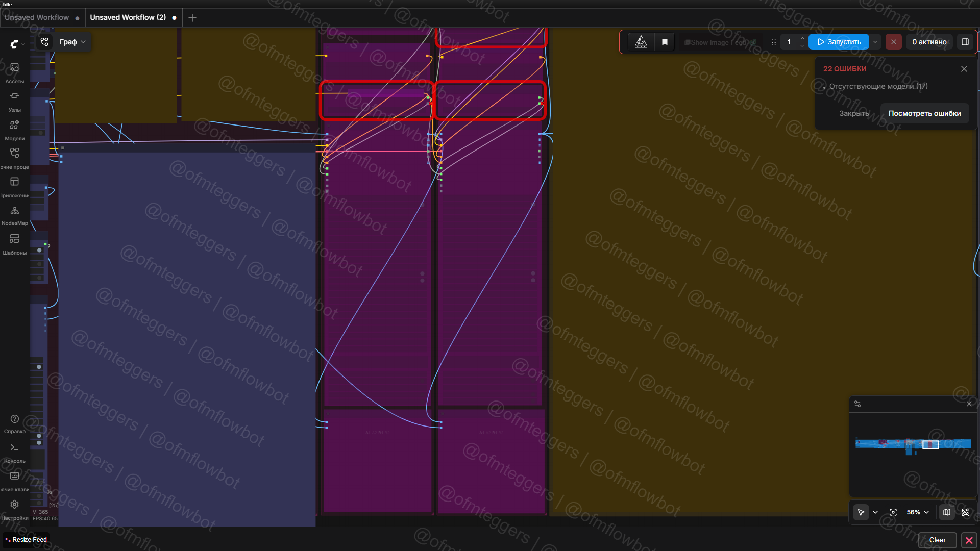Screen dimensions: 980x551
Task: Increase the batch count stepper
Action: pyautogui.click(x=802, y=39)
